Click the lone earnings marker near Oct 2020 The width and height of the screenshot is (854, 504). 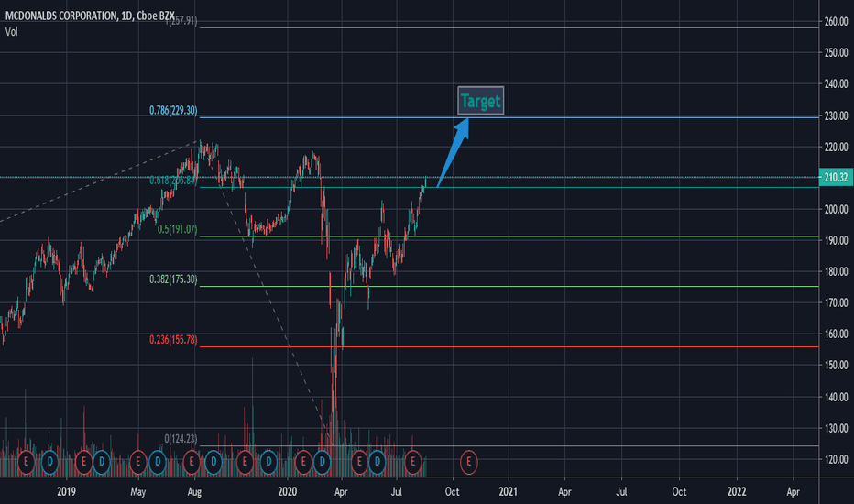coord(468,463)
